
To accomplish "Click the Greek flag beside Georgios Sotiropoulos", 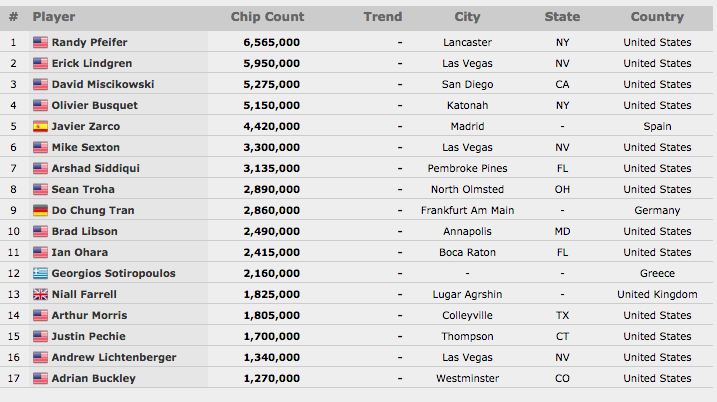I will pos(40,273).
